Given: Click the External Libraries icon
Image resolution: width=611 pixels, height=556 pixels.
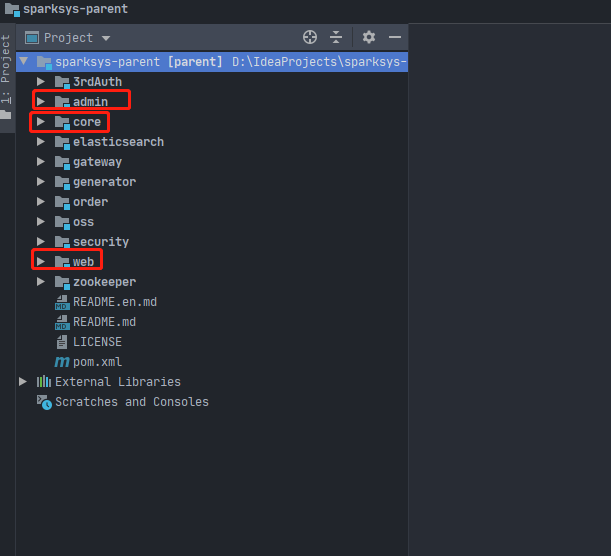Looking at the screenshot, I should (x=43, y=382).
